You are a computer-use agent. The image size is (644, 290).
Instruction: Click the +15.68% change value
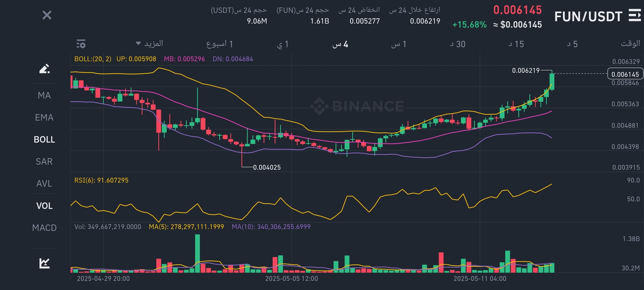[469, 25]
